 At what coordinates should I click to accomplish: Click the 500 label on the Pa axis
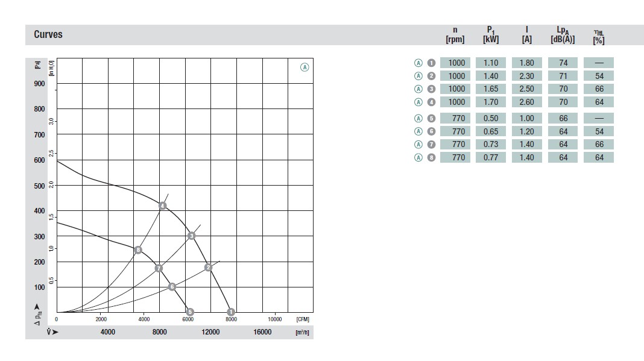coord(39,186)
